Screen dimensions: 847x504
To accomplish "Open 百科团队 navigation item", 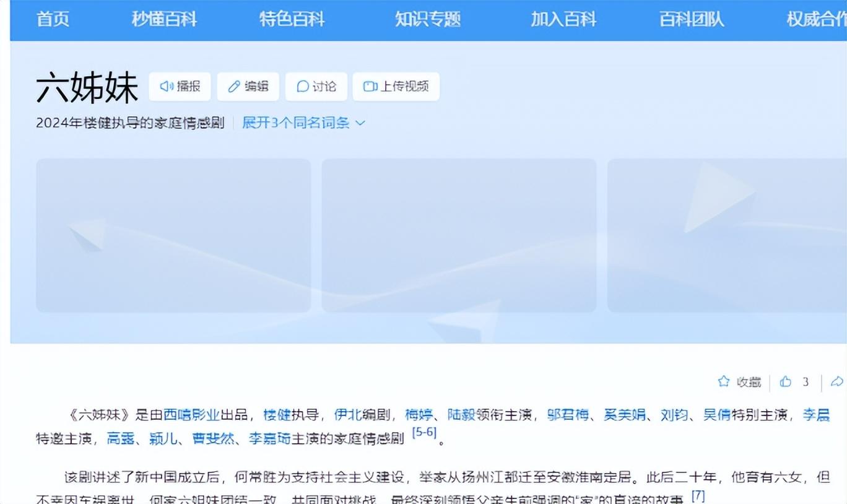I will pyautogui.click(x=692, y=19).
